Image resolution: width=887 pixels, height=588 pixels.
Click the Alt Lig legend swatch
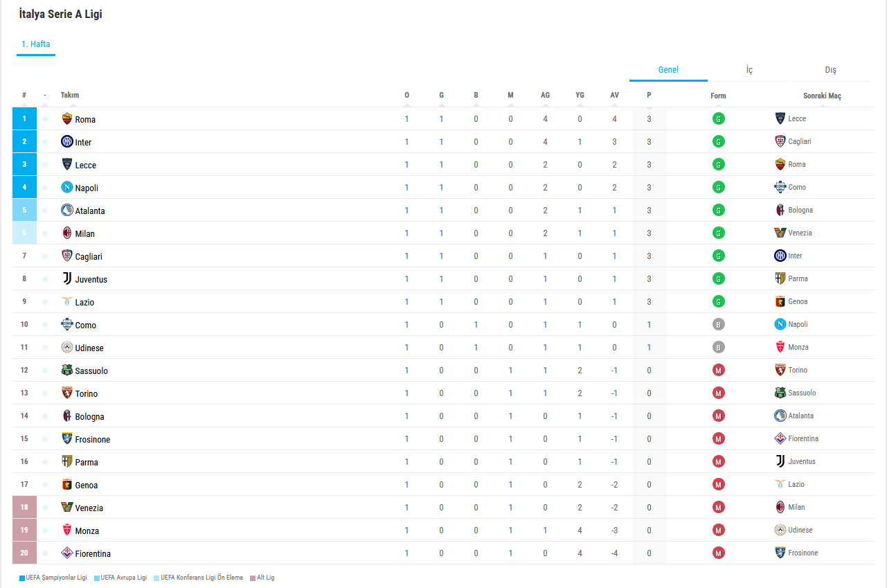coord(253,578)
